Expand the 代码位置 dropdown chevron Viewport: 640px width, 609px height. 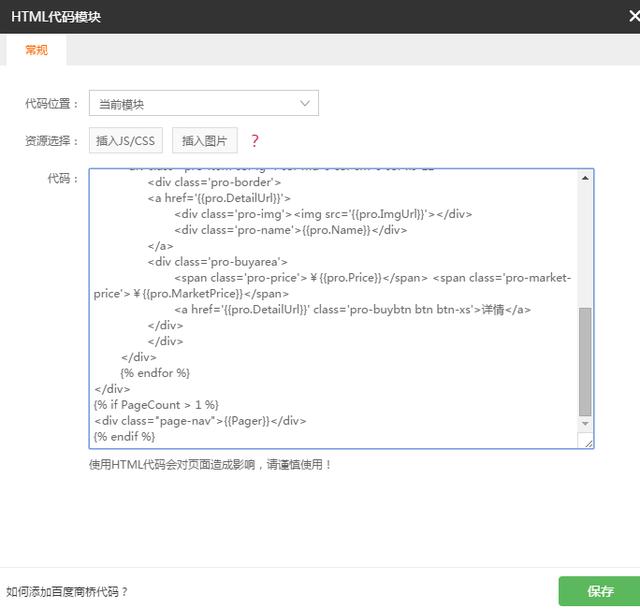305,103
